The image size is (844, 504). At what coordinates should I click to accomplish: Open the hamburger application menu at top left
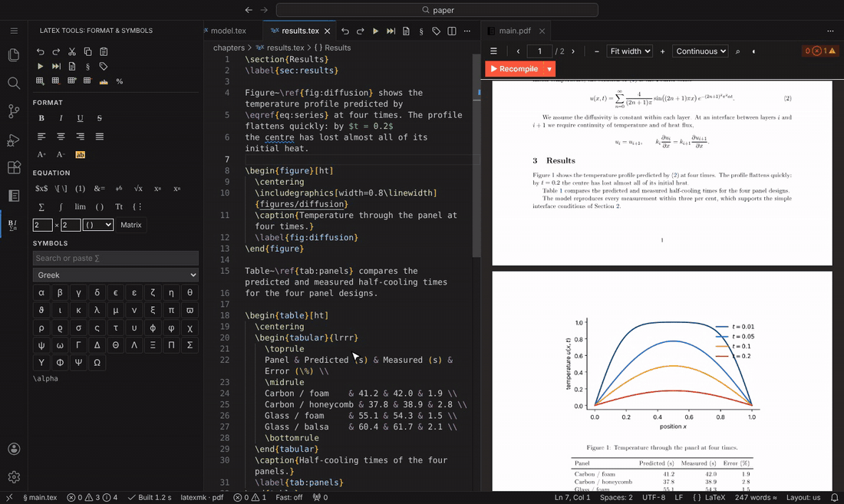pyautogui.click(x=14, y=31)
